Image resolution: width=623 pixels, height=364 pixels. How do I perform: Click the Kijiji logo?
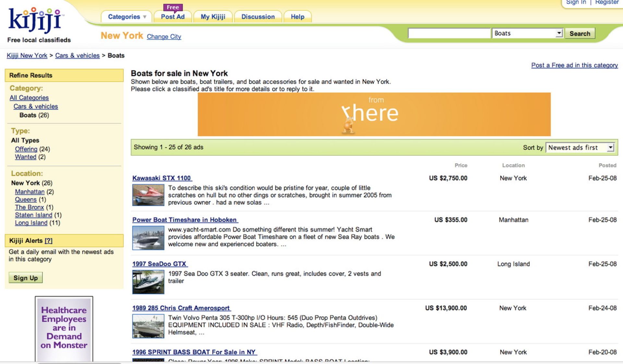pyautogui.click(x=35, y=20)
